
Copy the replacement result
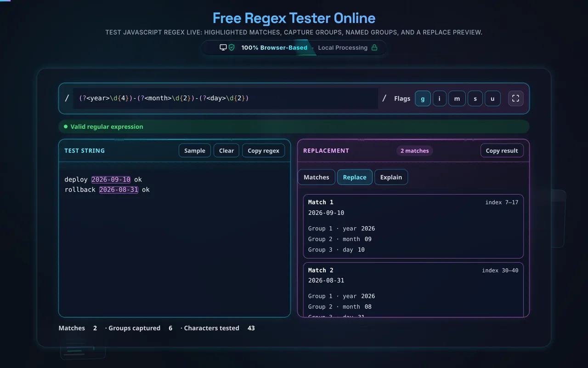click(x=502, y=150)
